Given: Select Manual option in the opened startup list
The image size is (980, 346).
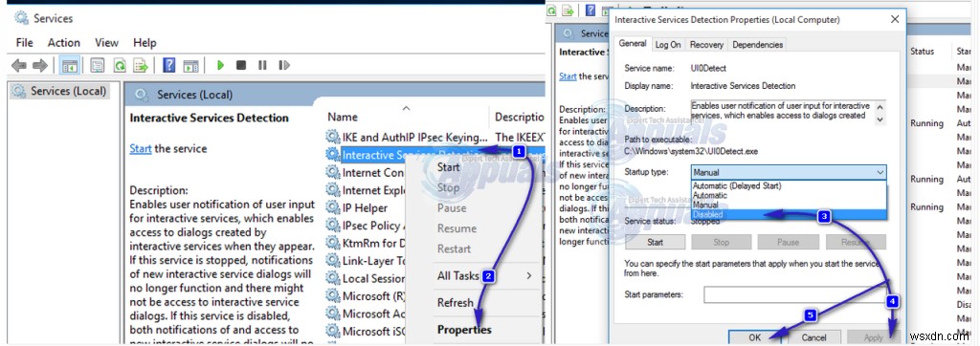Looking at the screenshot, I should [x=789, y=205].
